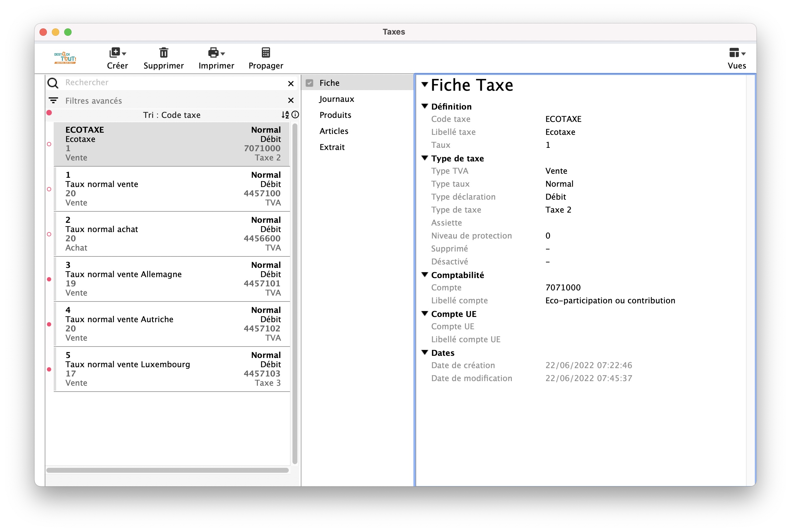This screenshot has height=532, width=791.
Task: Toggle the Luxembourg row red dot
Action: coord(49,369)
